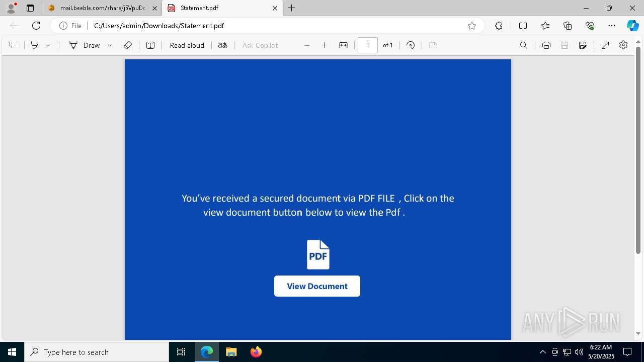Click the View Document button

[x=317, y=286]
